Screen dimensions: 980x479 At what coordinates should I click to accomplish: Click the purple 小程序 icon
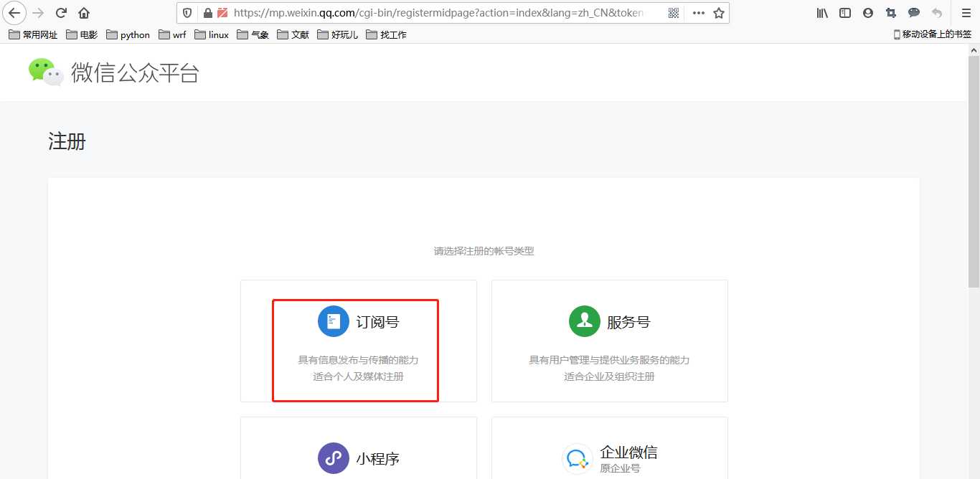(x=334, y=458)
